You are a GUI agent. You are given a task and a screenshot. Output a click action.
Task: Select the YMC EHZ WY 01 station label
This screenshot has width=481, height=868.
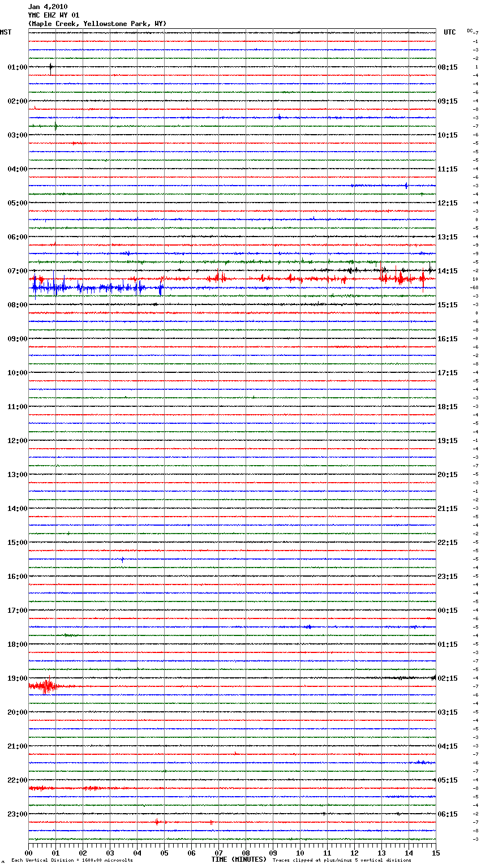[54, 15]
